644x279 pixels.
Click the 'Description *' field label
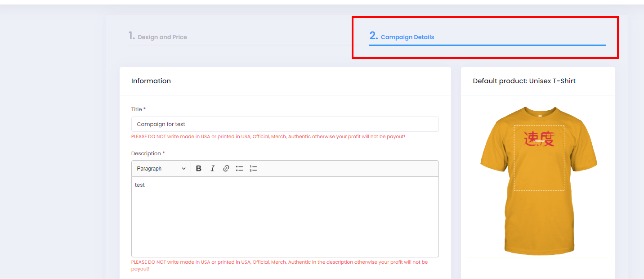[x=148, y=153]
